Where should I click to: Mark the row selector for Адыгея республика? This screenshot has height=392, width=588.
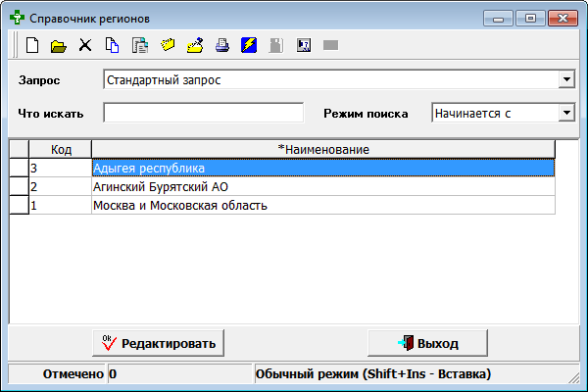click(x=20, y=168)
